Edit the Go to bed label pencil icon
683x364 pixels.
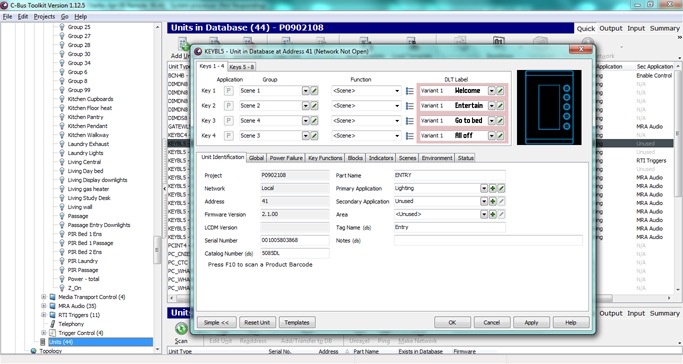(500, 121)
